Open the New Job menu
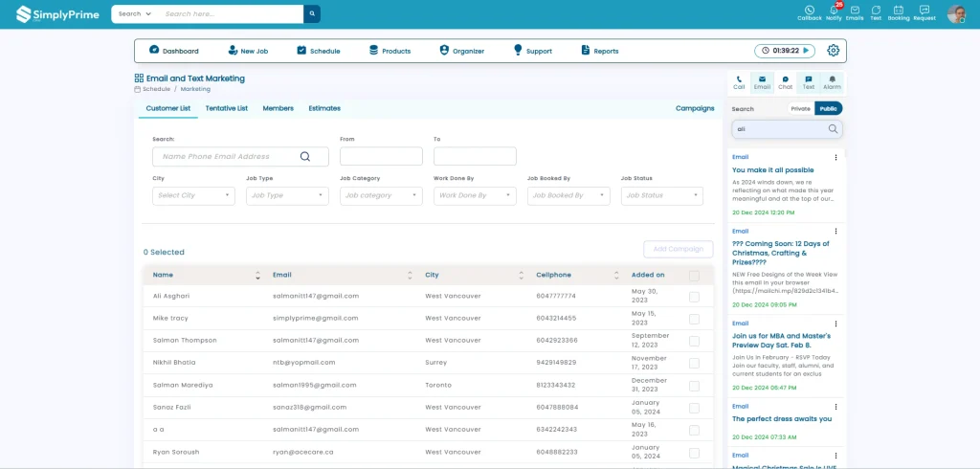The image size is (980, 469). click(x=248, y=51)
